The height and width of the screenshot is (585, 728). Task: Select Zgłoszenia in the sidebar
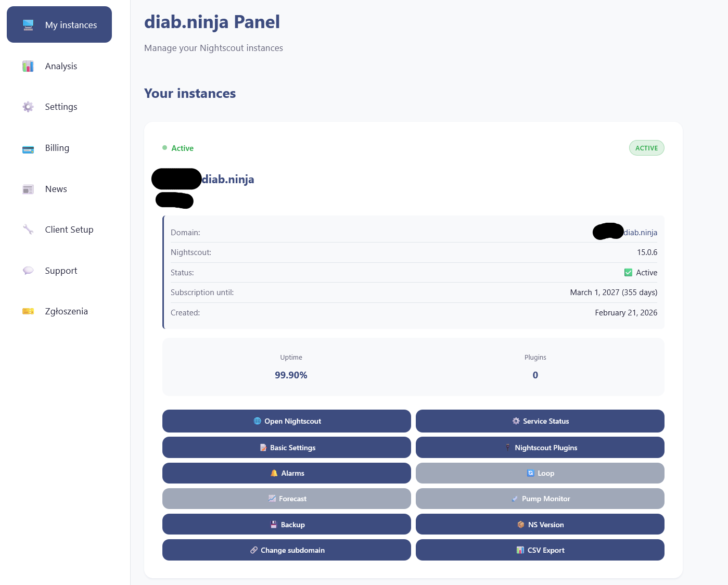[x=59, y=311]
